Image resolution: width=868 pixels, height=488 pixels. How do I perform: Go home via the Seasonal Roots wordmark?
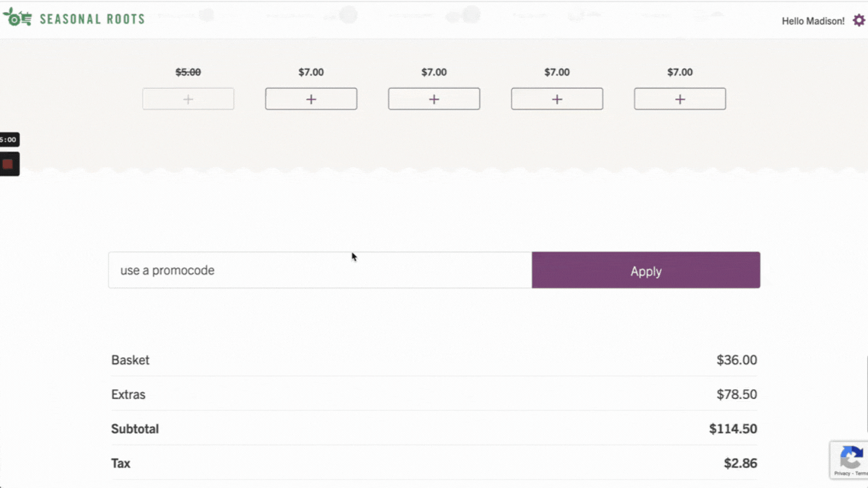[92, 19]
